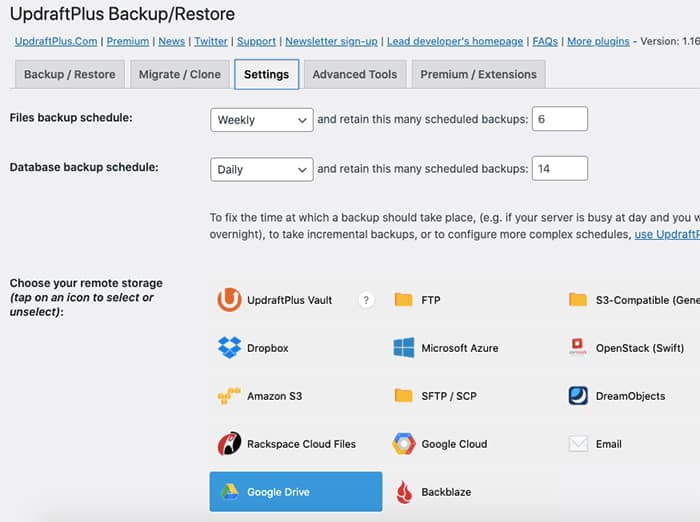Go to the Advanced Tools tab

coord(355,74)
